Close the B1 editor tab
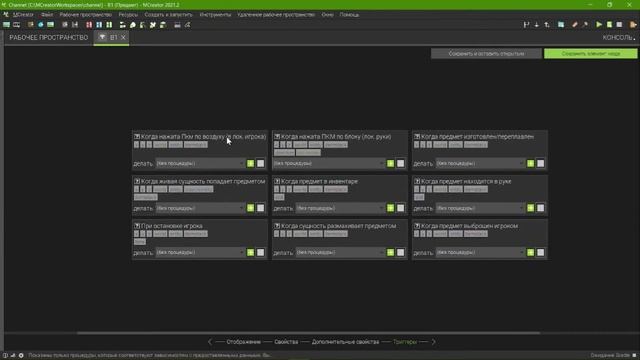 123,38
